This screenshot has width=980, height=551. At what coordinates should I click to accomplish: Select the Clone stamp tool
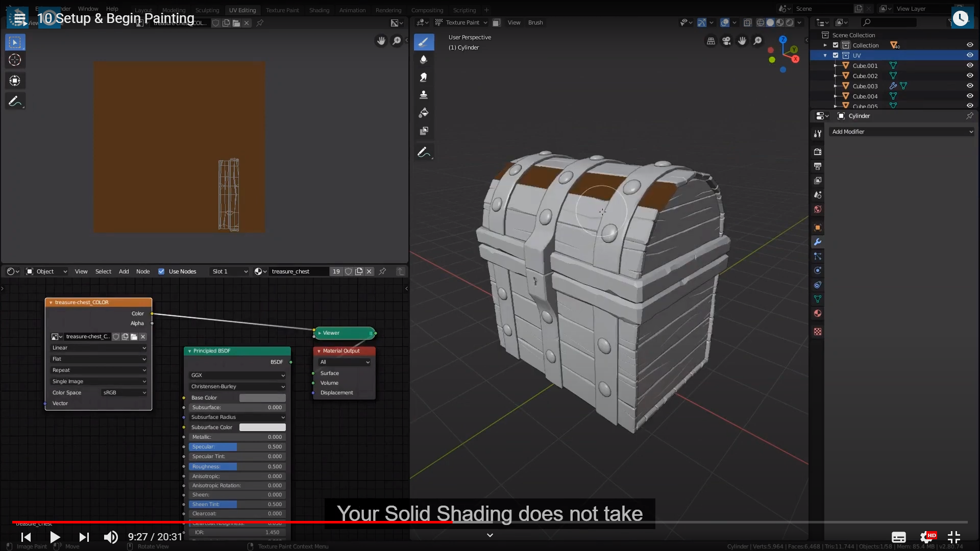(x=424, y=95)
